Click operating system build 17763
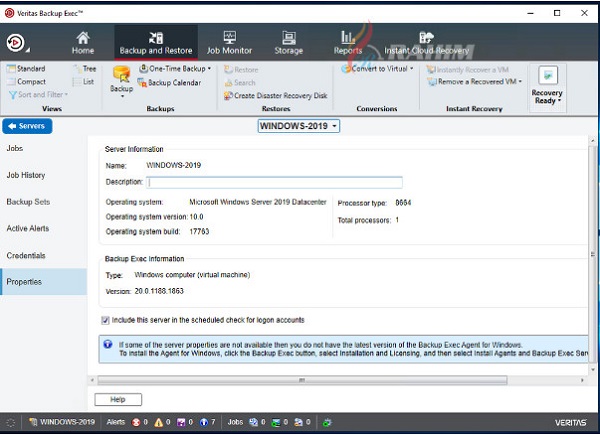Viewport: 600px width, 435px height. coord(199,231)
